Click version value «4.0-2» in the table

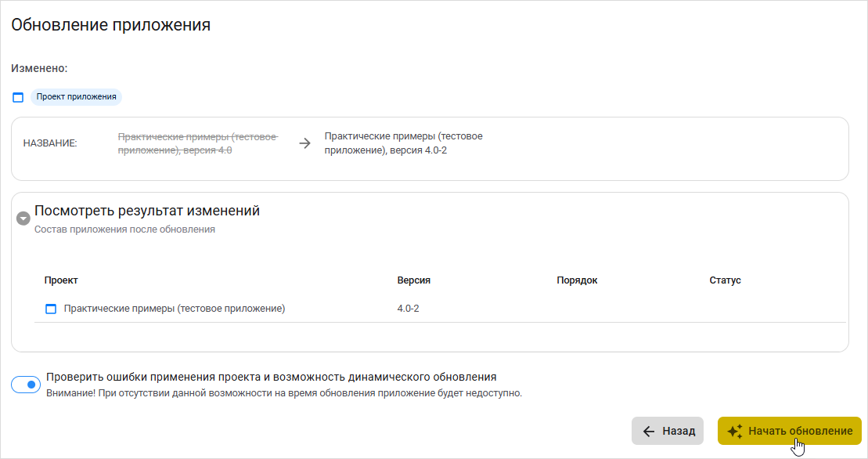click(x=408, y=309)
